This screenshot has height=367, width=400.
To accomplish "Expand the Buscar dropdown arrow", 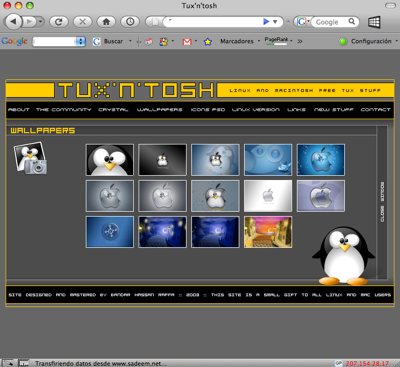I will click(x=130, y=41).
